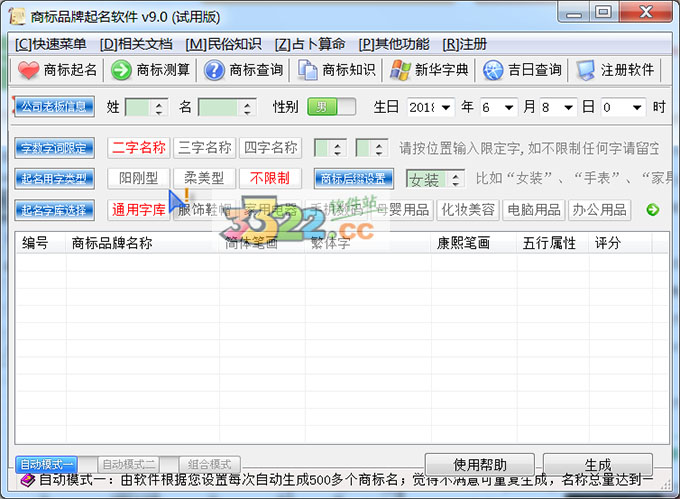Minimize the window
The height and width of the screenshot is (499, 680).
573,12
